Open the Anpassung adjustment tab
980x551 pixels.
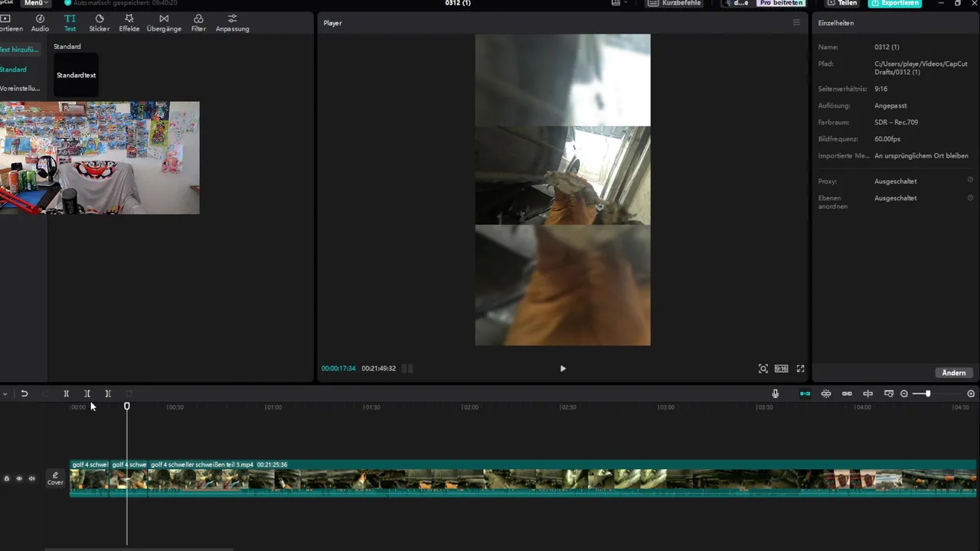click(x=232, y=23)
